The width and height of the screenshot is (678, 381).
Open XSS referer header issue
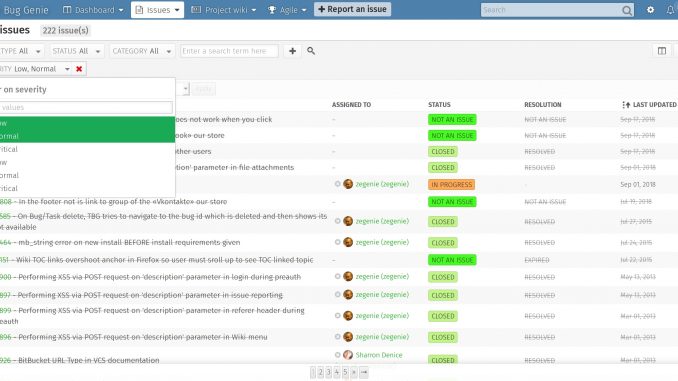(152, 316)
